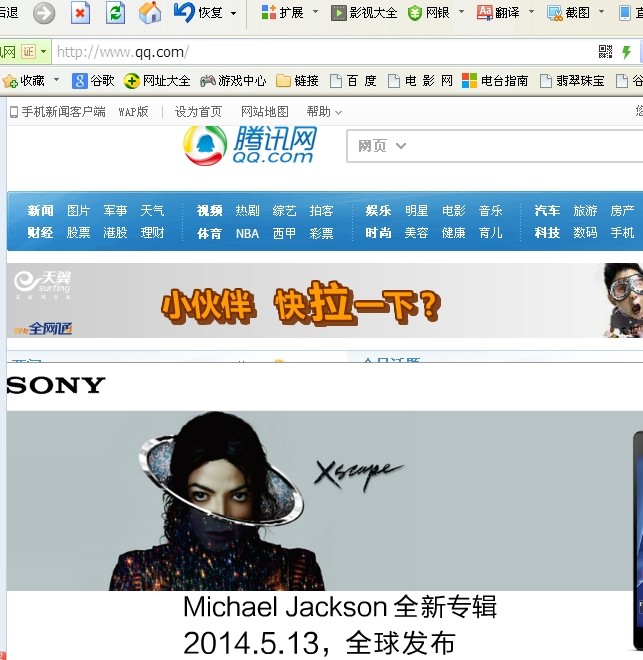Viewport: 643px width, 660px height.
Task: Click the 设为首页 link
Action: [198, 112]
